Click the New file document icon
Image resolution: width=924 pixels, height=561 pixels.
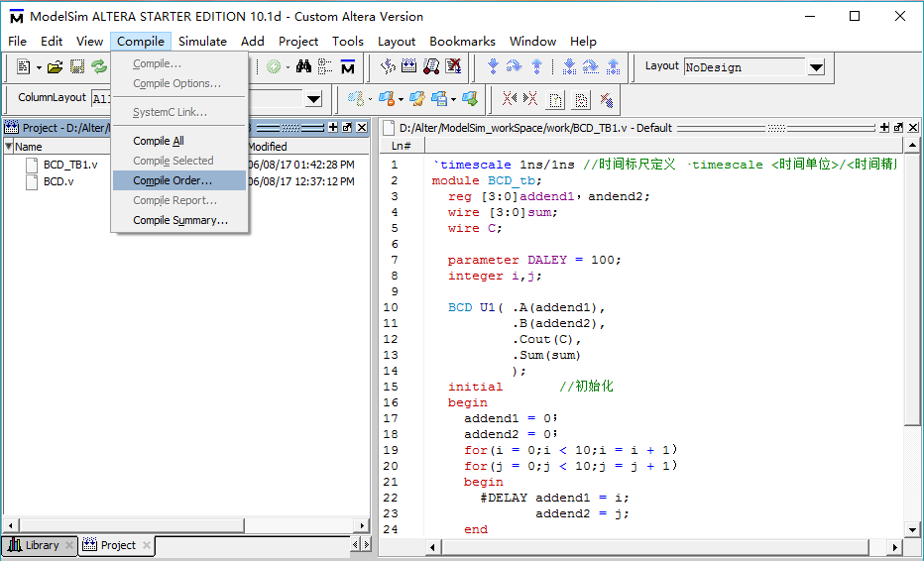click(x=24, y=67)
